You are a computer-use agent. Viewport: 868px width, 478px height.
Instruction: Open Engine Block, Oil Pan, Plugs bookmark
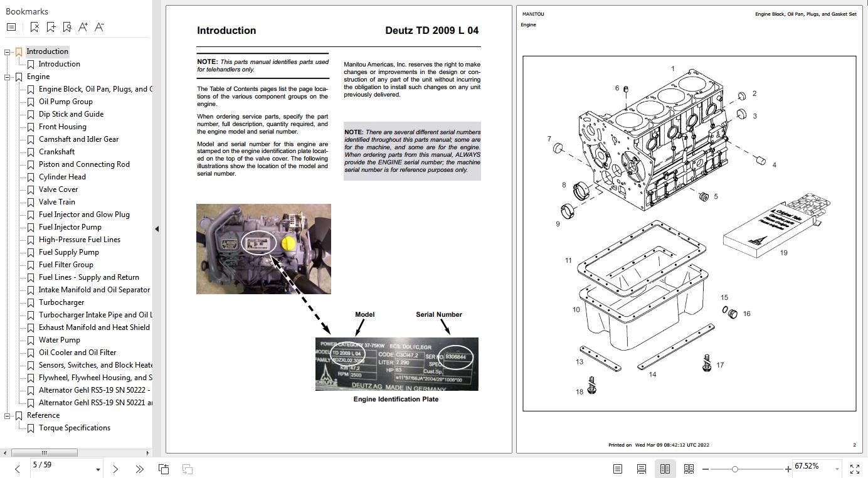pyautogui.click(x=95, y=89)
